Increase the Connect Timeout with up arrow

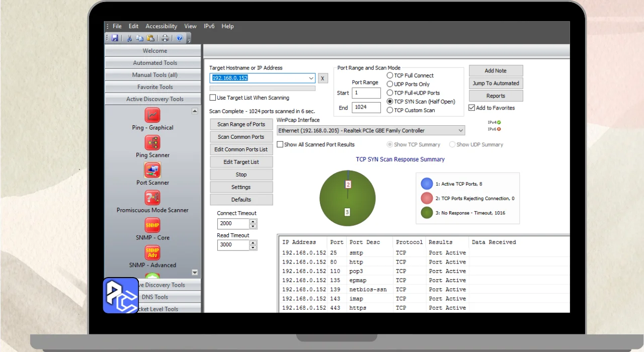tap(253, 221)
